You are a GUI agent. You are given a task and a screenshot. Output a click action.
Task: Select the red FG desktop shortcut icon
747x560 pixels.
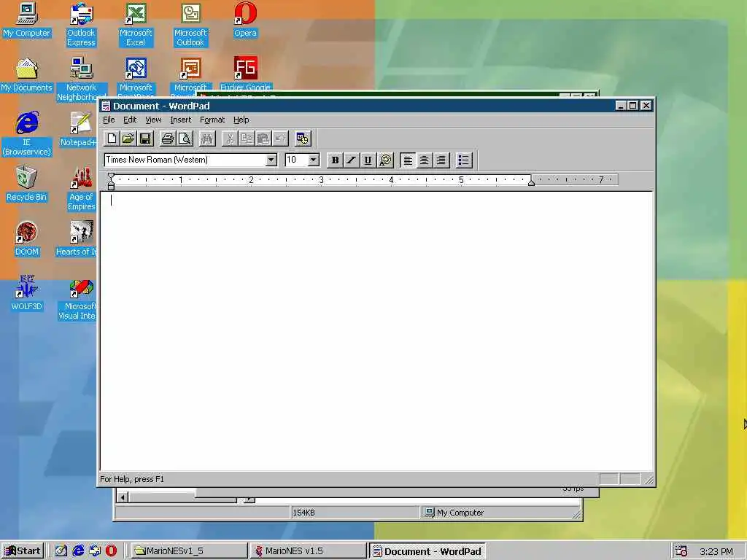tap(245, 68)
